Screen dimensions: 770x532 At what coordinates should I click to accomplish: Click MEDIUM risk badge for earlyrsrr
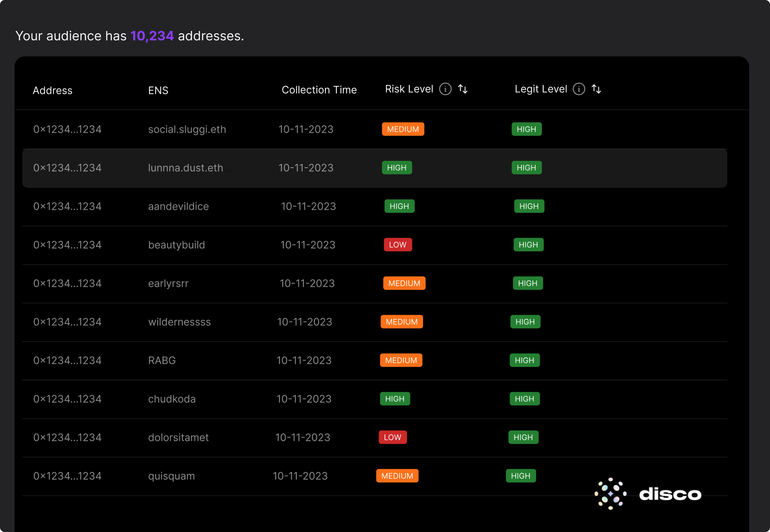(404, 283)
